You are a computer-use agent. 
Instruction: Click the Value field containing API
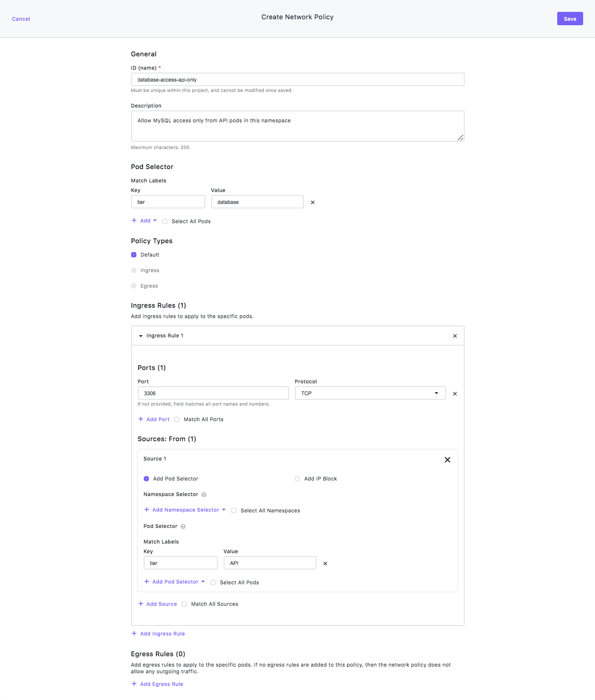pyautogui.click(x=270, y=563)
